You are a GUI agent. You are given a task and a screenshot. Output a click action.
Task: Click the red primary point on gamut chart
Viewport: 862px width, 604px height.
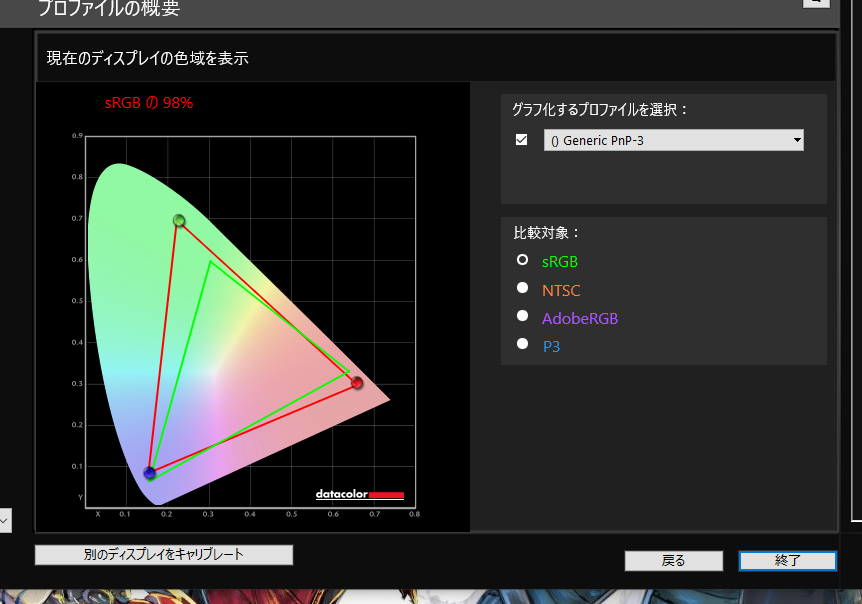[x=357, y=383]
